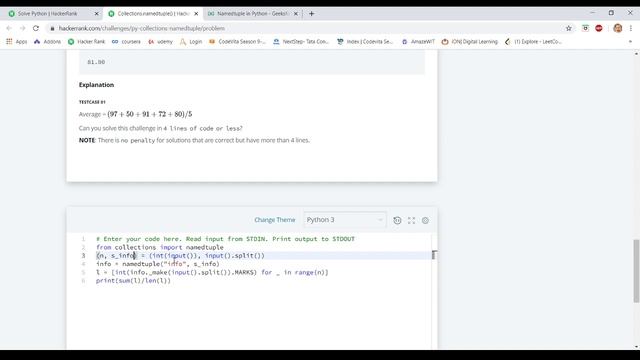This screenshot has width=640, height=360.
Task: Click line 5 list comprehension
Action: [212, 272]
